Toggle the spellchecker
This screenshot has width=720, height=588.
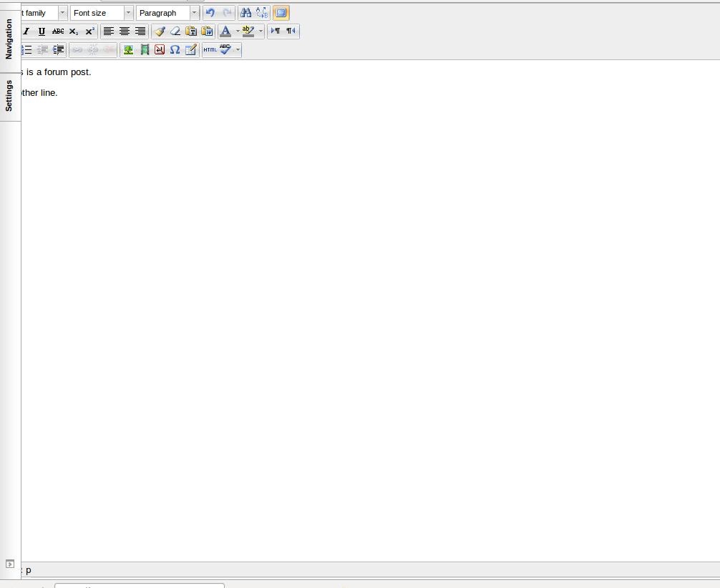pyautogui.click(x=225, y=50)
